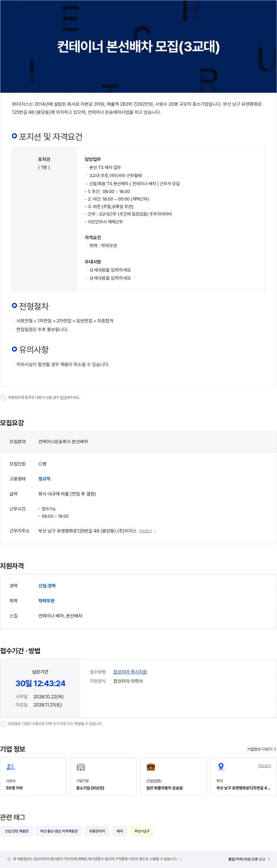Screen dimensions: 277x868
Task: Click the blue bullet beside 유의사항
Action: pyautogui.click(x=14, y=349)
